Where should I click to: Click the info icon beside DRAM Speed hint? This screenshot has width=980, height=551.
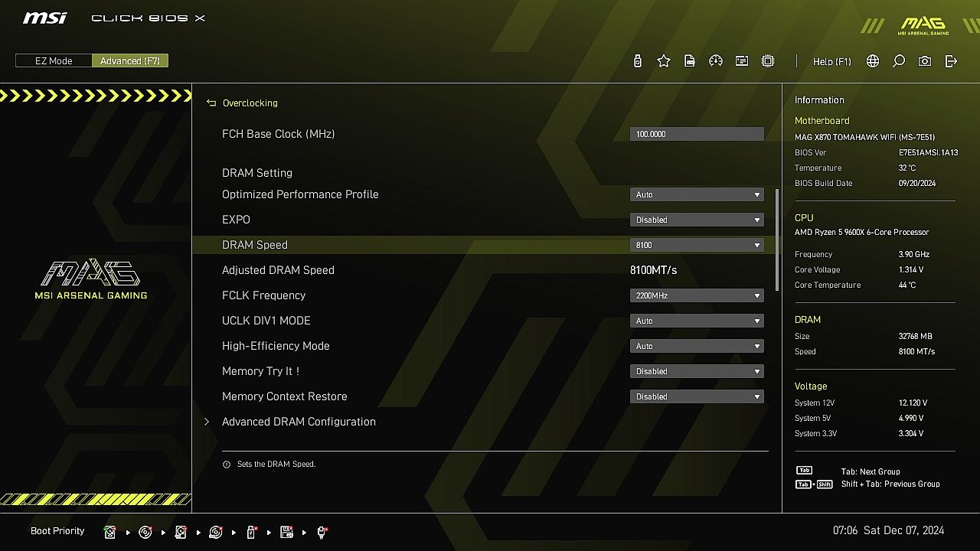pyautogui.click(x=227, y=465)
